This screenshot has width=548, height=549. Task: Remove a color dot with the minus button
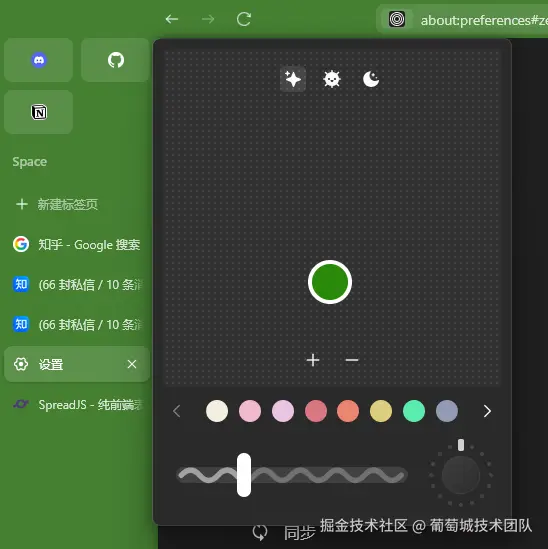click(x=352, y=360)
